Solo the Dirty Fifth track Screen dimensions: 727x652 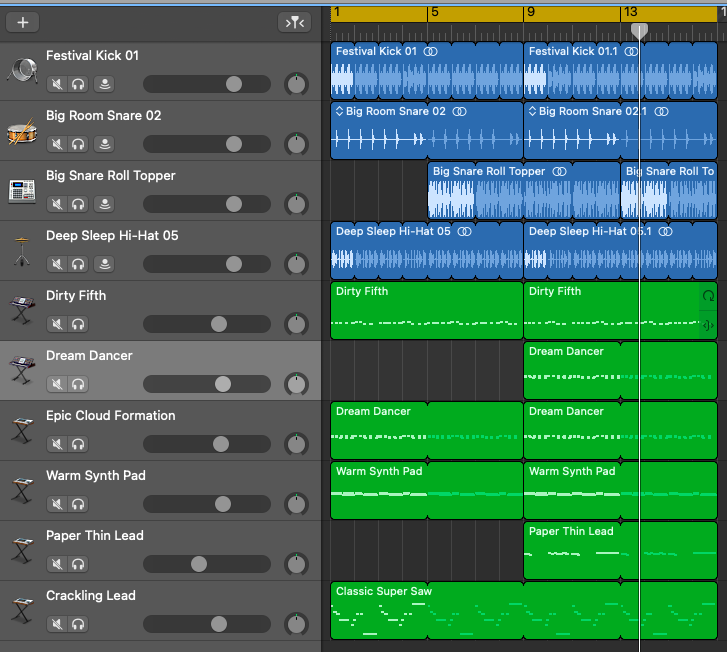[78, 324]
